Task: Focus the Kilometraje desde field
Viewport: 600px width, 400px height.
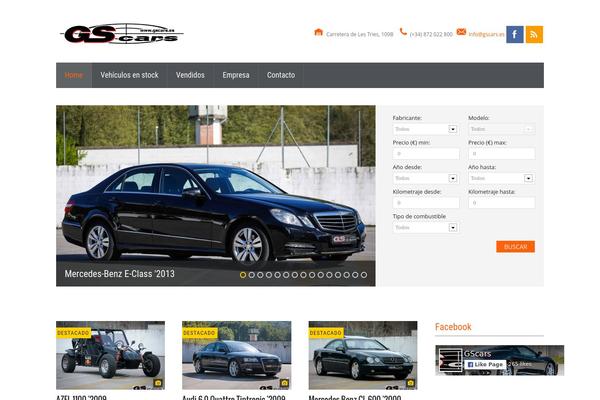Action: 426,203
